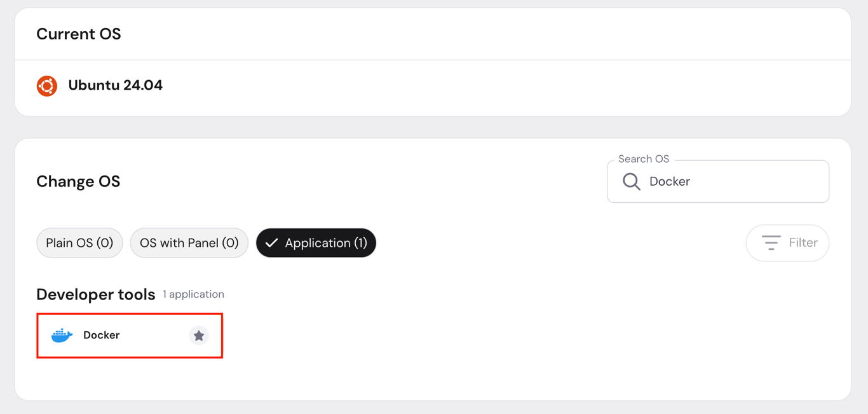The image size is (868, 414).
Task: Click the Current OS heading
Action: pos(78,34)
